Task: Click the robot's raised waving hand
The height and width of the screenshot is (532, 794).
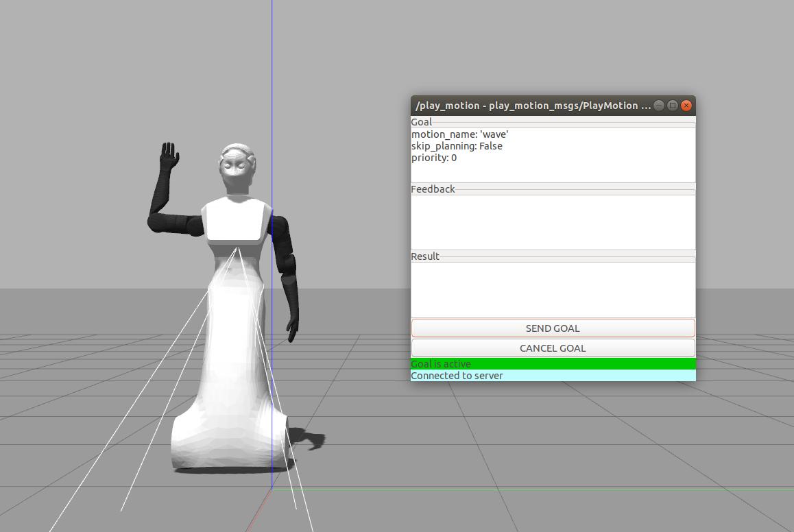Action: coord(169,155)
